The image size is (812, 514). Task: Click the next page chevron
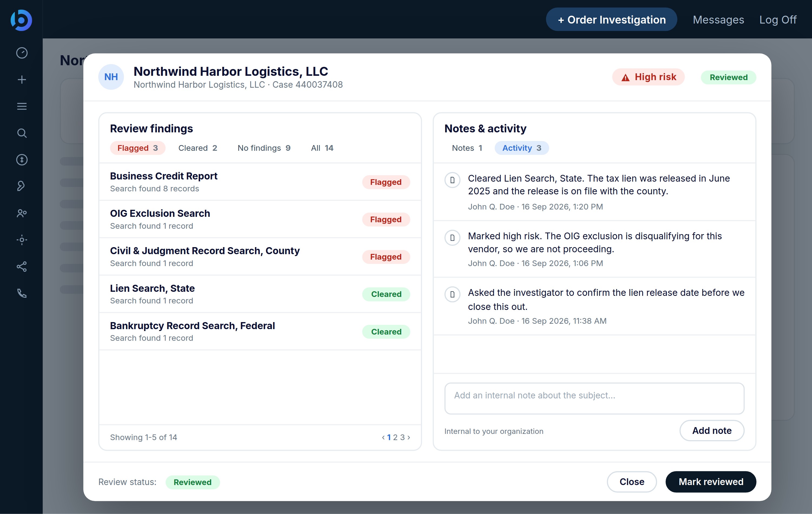click(x=409, y=437)
